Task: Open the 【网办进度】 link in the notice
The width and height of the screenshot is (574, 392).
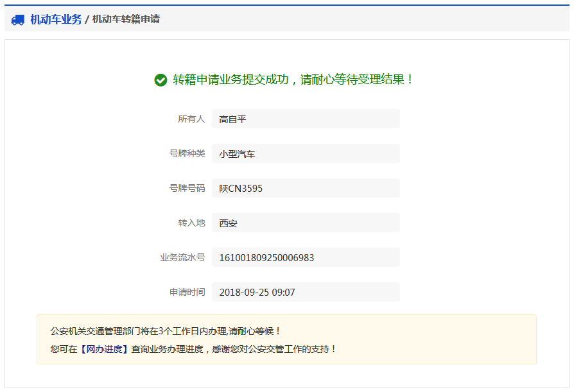Action: pos(104,349)
